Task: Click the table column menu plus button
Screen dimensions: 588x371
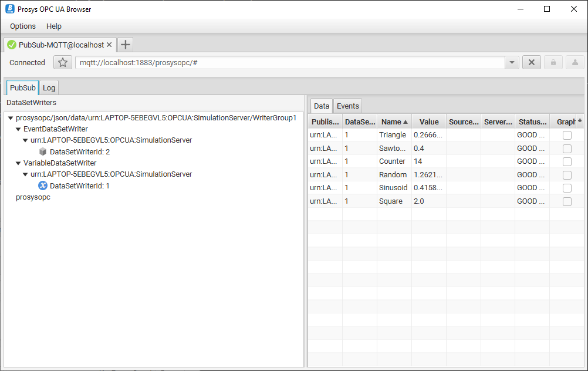Action: [x=580, y=121]
